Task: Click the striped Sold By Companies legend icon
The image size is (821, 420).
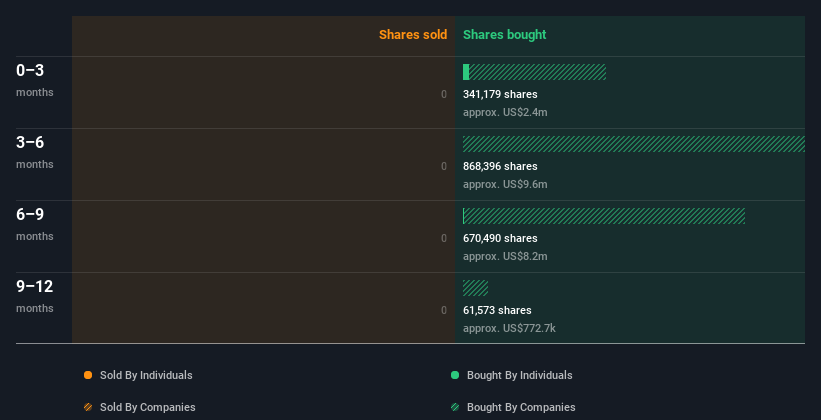Action: (x=88, y=407)
